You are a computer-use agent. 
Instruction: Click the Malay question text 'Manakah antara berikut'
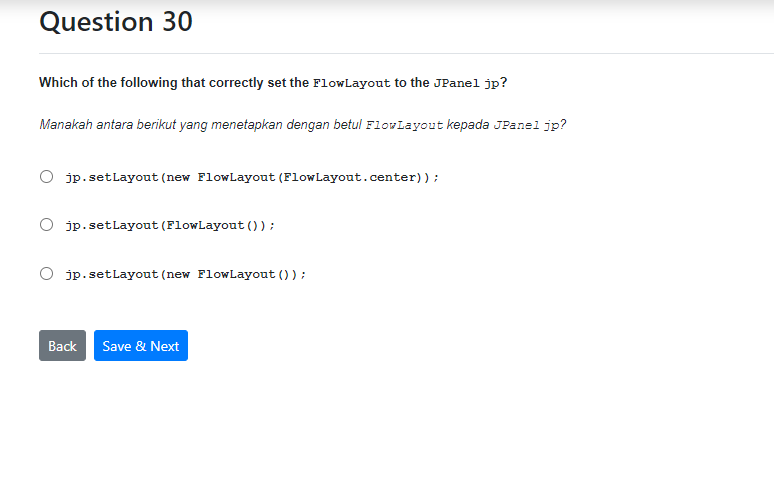pyautogui.click(x=303, y=124)
